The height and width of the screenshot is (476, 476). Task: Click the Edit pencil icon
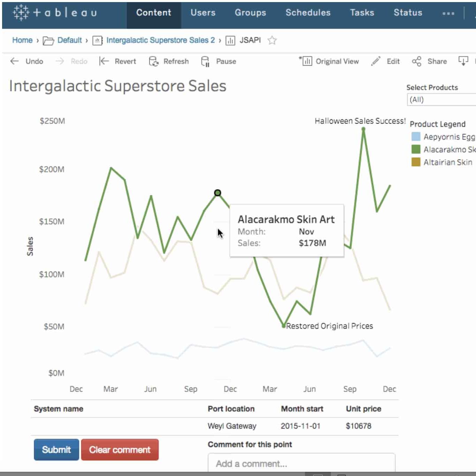click(x=375, y=61)
